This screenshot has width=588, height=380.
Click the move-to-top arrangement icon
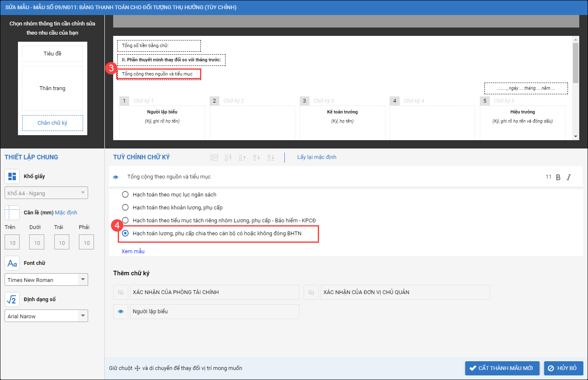pos(228,158)
